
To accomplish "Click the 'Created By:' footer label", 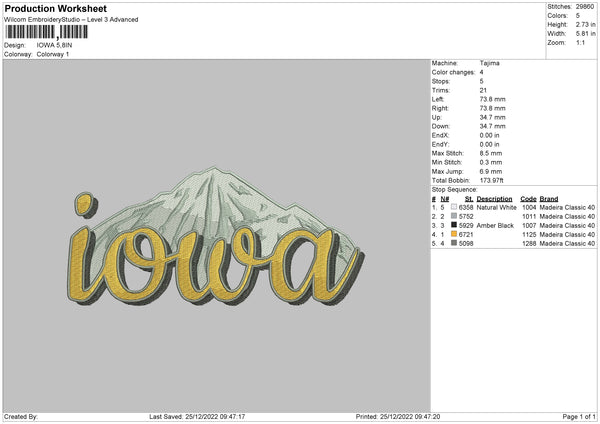I will point(21,416).
